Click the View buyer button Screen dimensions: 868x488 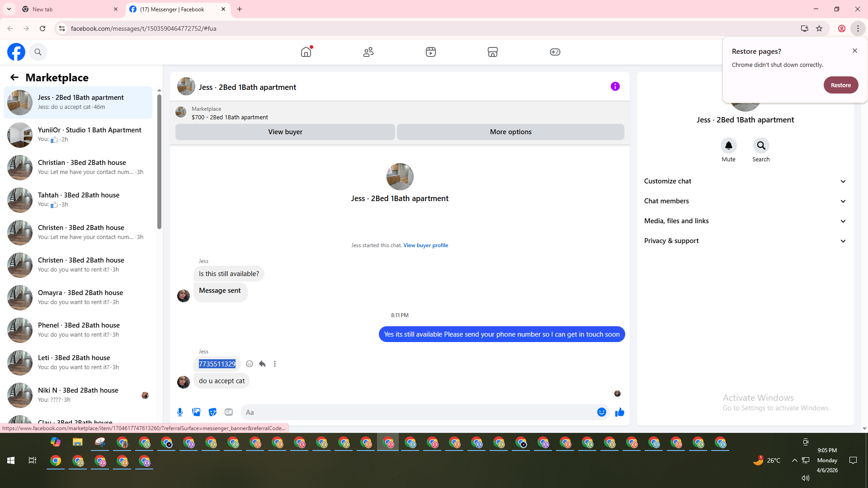(285, 132)
